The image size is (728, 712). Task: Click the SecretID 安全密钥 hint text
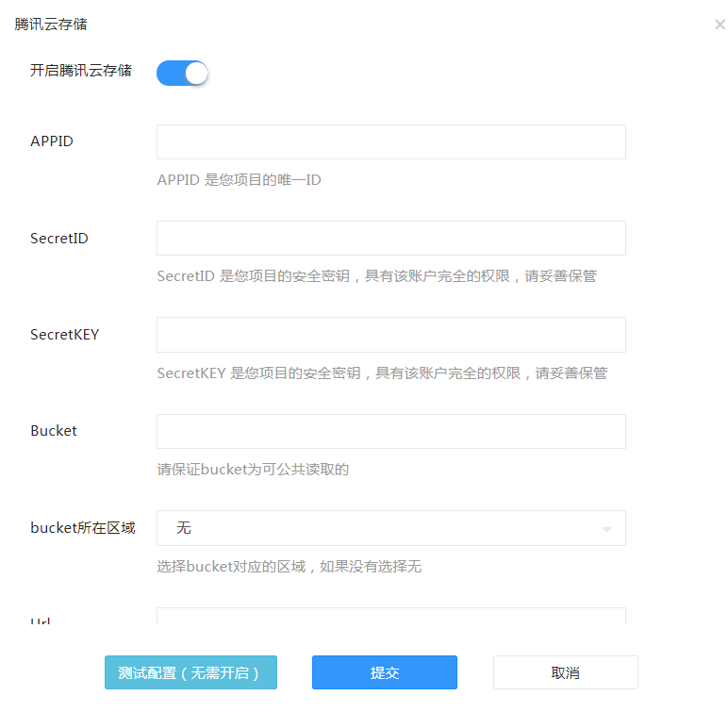[377, 276]
